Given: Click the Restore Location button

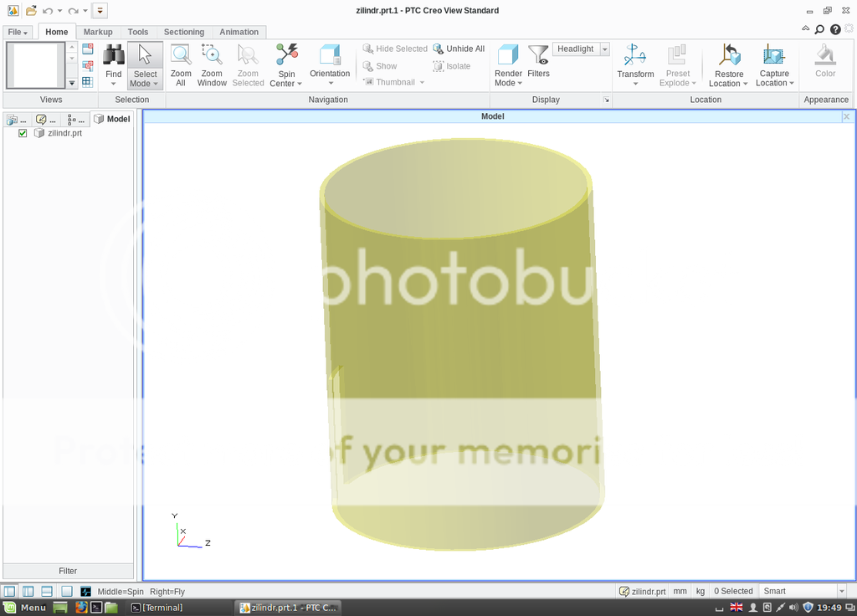Looking at the screenshot, I should (x=729, y=67).
